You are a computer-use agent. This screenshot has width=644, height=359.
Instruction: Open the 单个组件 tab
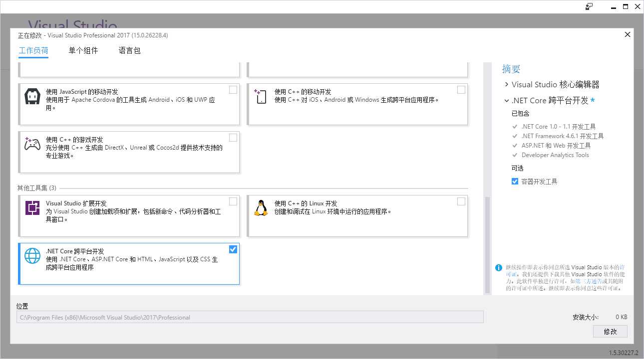(x=83, y=50)
